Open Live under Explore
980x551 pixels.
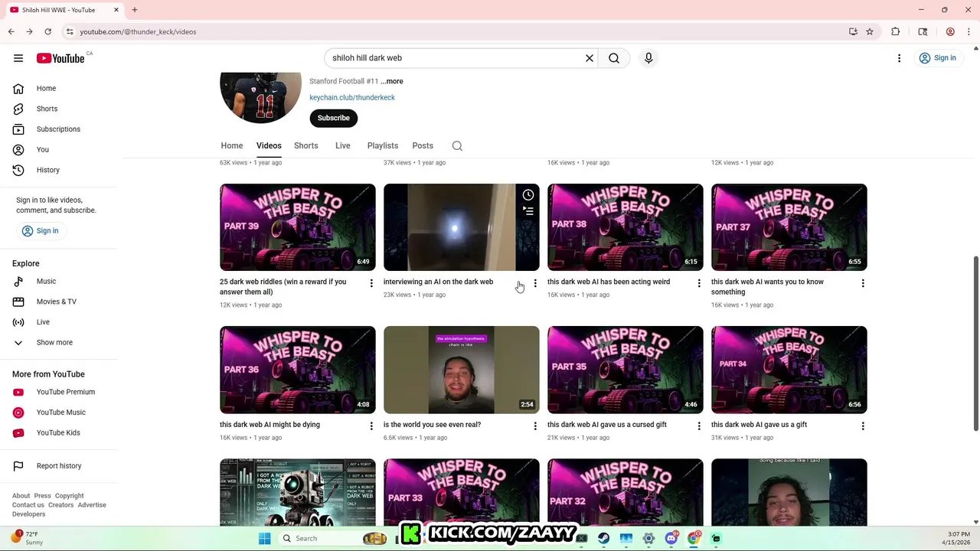coord(43,322)
